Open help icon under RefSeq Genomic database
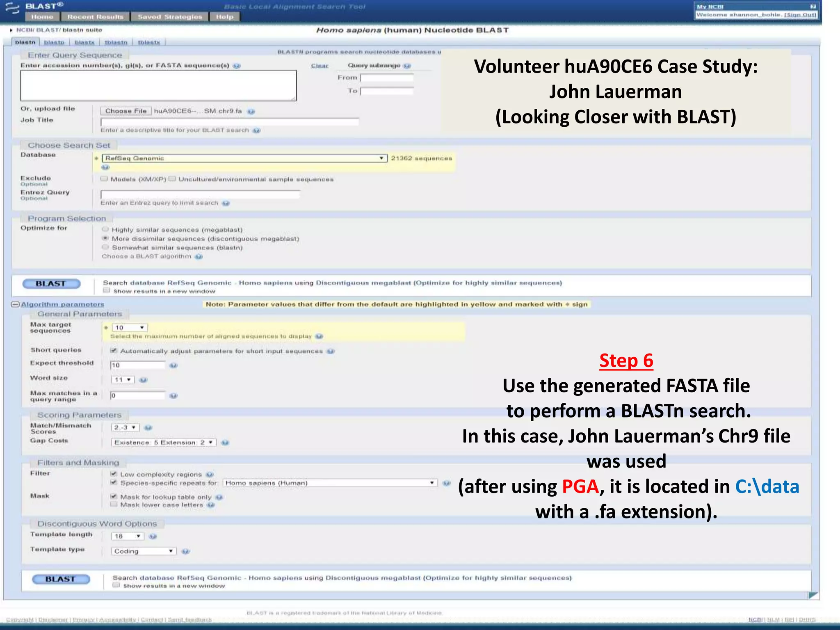Image resolution: width=840 pixels, height=630 pixels. pyautogui.click(x=105, y=167)
